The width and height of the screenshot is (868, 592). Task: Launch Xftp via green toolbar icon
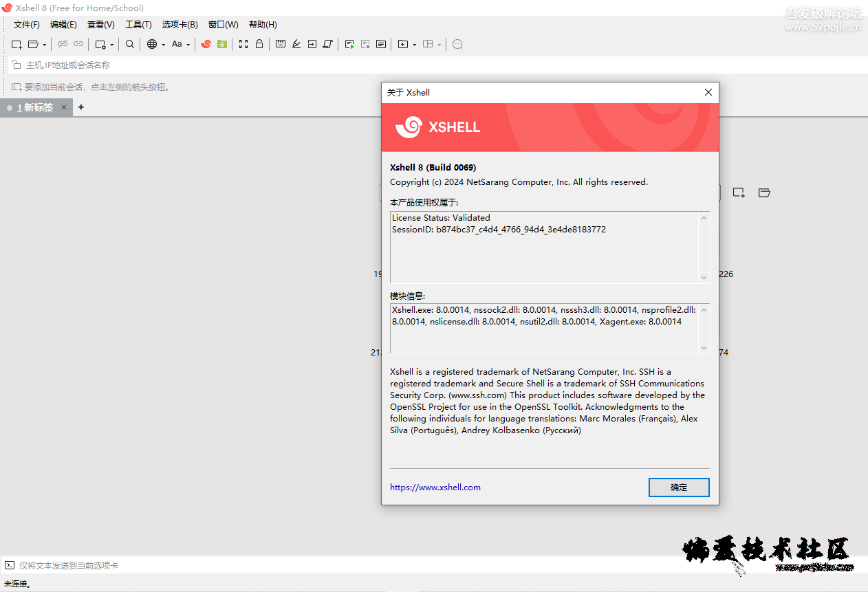coord(221,44)
